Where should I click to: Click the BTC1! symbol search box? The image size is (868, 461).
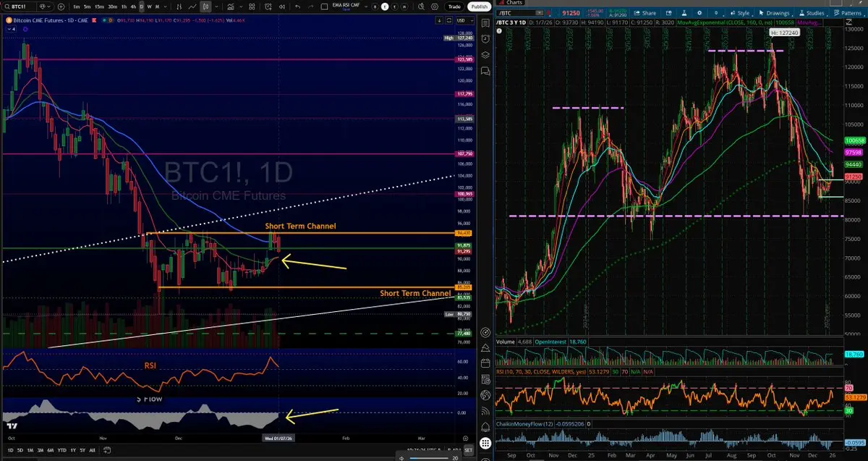click(19, 7)
